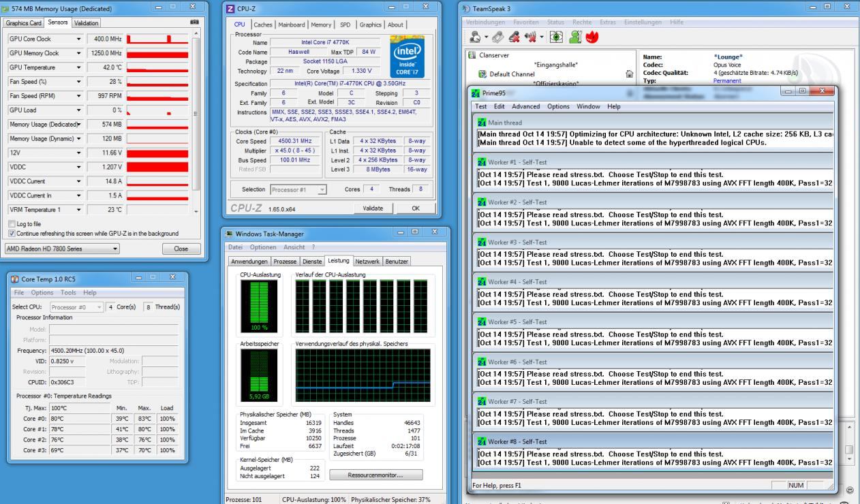The width and height of the screenshot is (860, 504).
Task: Click the Worker #6 window icon
Action: tap(482, 362)
